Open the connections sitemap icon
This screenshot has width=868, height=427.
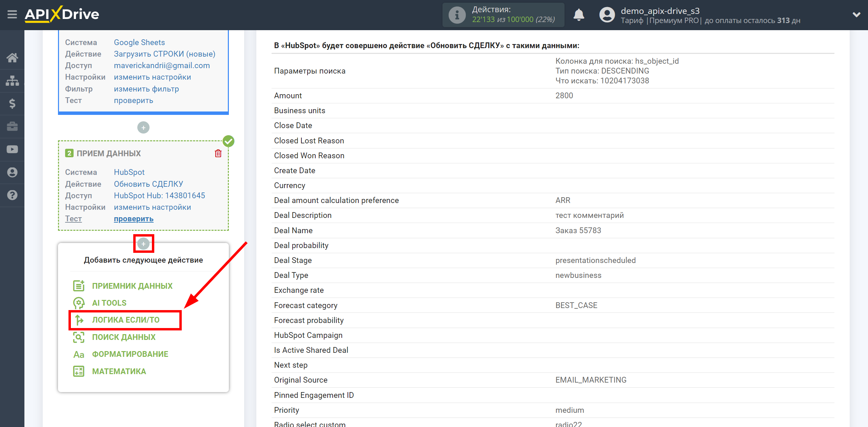[x=12, y=81]
